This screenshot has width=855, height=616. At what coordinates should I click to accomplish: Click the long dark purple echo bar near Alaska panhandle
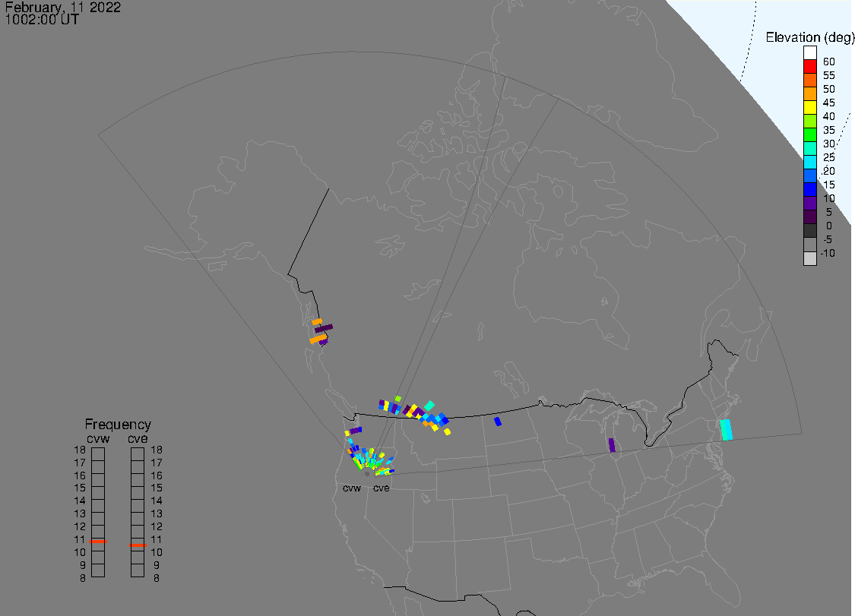click(323, 328)
